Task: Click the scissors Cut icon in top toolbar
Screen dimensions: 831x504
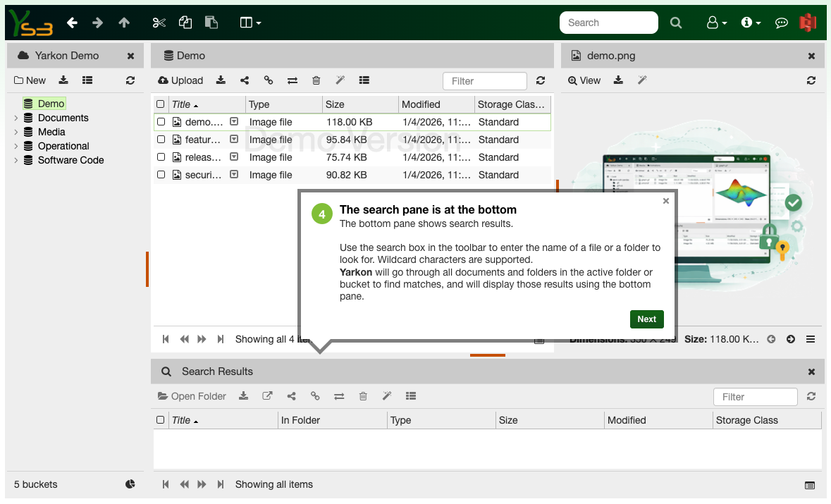Action: (x=159, y=23)
